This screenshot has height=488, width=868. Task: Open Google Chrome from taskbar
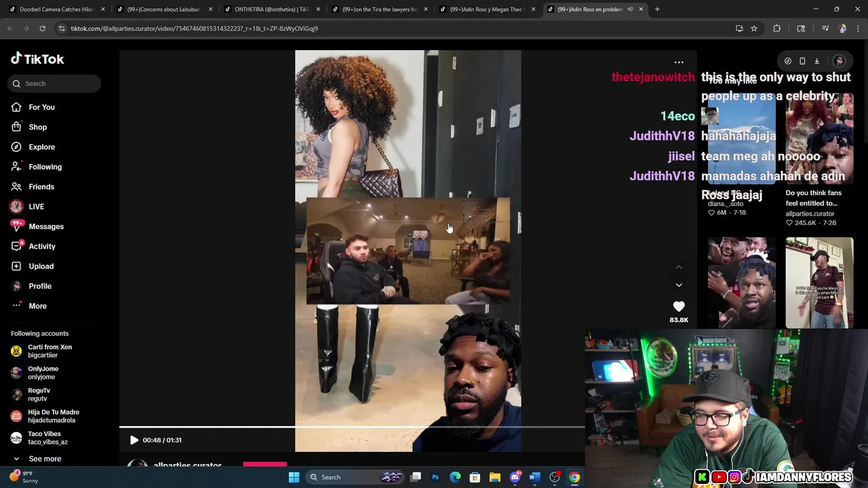(574, 477)
